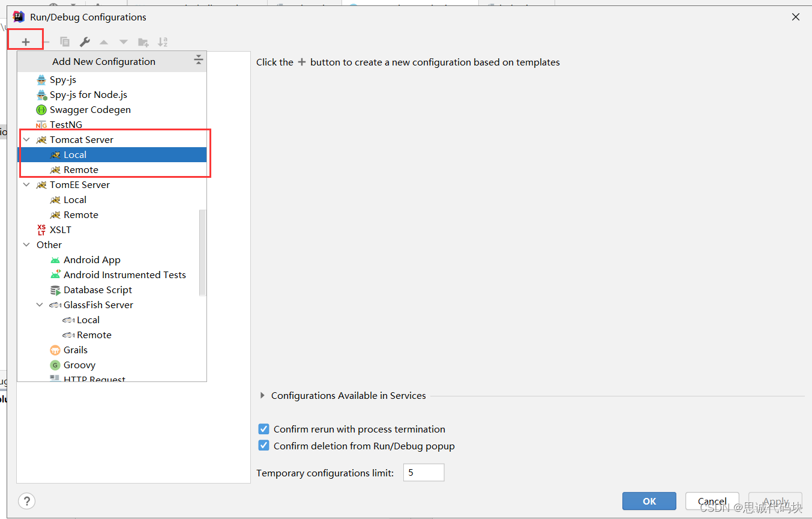This screenshot has width=812, height=519.
Task: Click the Tomcat Server cat icon
Action: [41, 140]
